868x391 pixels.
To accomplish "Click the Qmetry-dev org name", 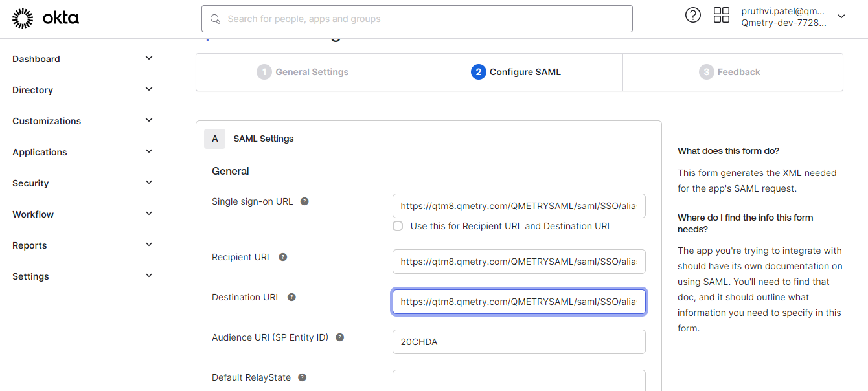I will click(x=784, y=23).
